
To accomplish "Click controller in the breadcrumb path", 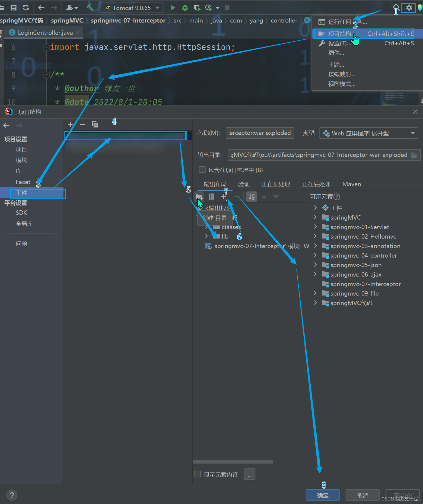I will [x=284, y=21].
